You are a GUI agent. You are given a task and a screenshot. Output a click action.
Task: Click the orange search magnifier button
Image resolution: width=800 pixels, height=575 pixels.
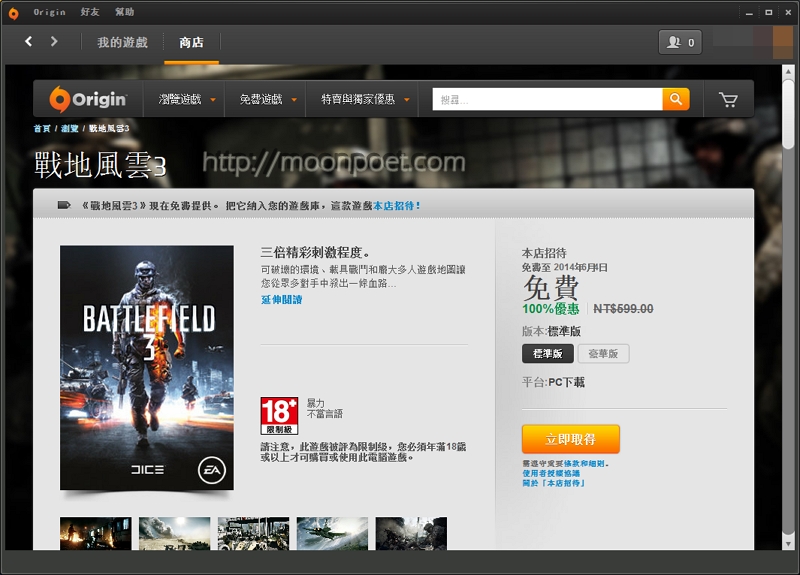click(x=676, y=99)
